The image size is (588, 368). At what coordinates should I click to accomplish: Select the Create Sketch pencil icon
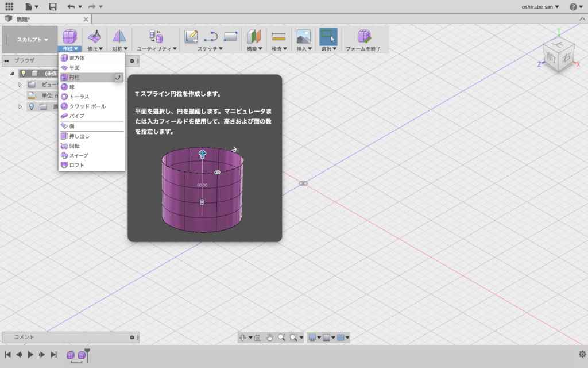[191, 36]
